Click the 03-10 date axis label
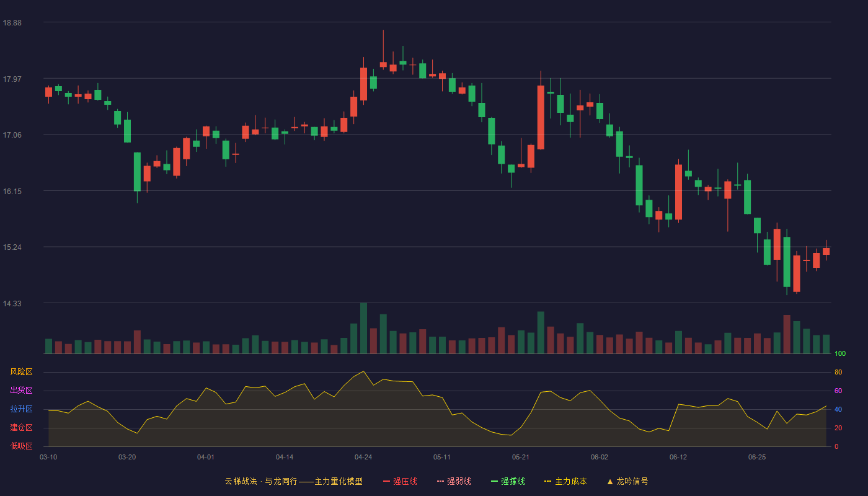This screenshot has width=868, height=496. pos(48,457)
